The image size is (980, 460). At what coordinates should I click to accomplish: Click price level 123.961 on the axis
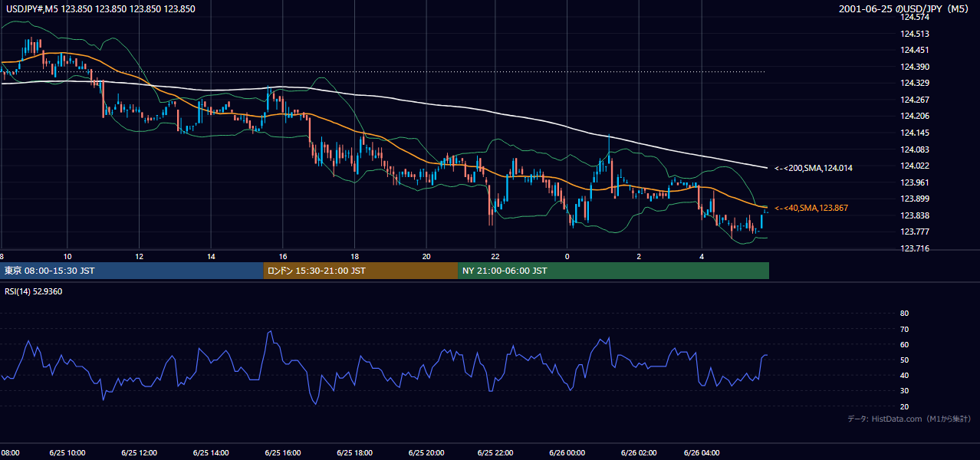(x=915, y=182)
